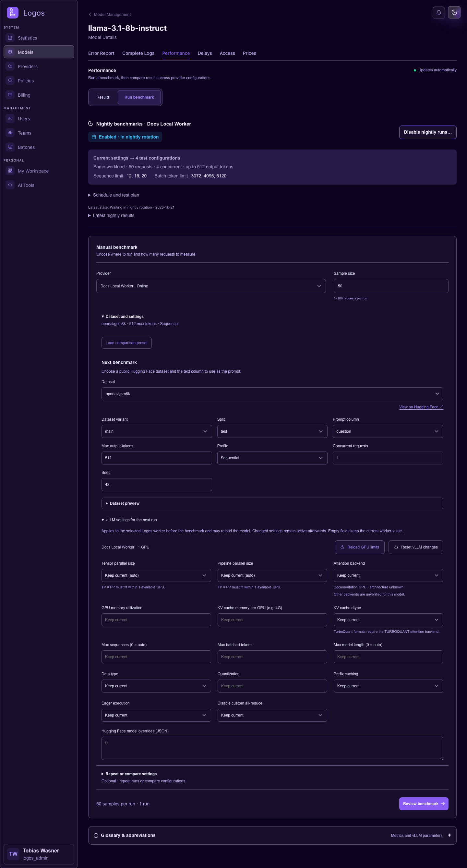The width and height of the screenshot is (467, 868).
Task: Click the TW user avatar
Action: [13, 854]
